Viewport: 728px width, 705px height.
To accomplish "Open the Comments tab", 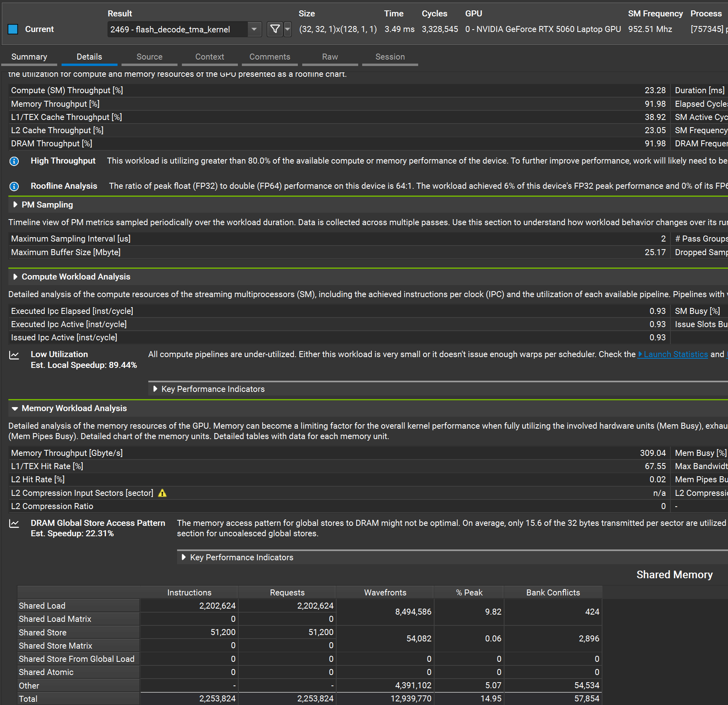I will (270, 57).
